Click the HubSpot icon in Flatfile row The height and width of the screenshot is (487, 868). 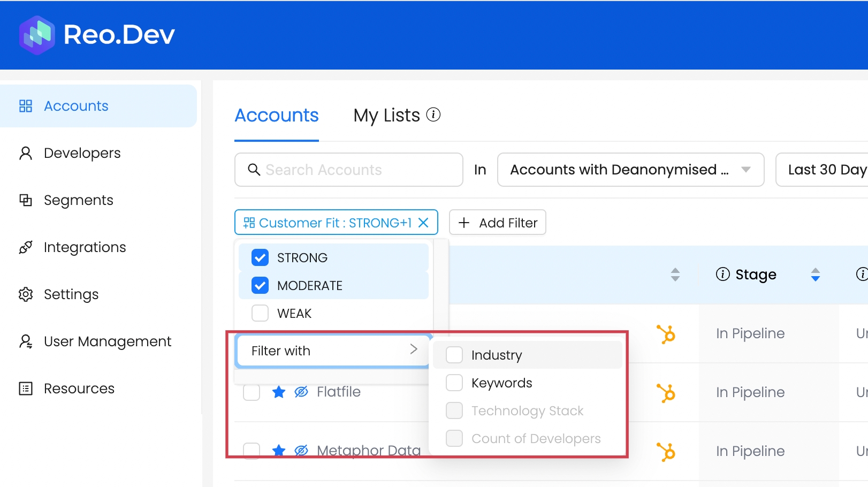(666, 393)
